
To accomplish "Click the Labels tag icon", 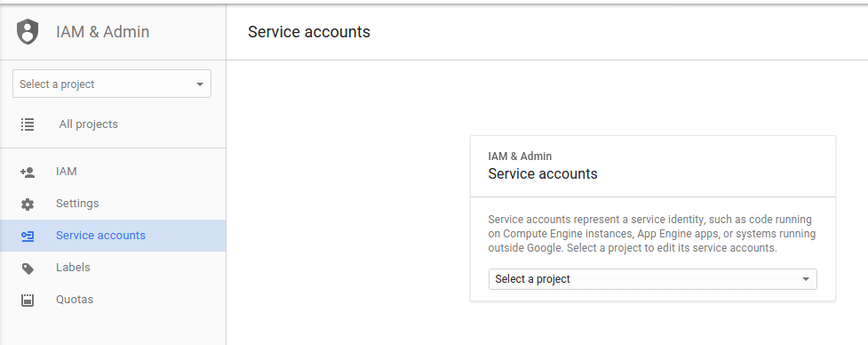I will click(x=28, y=269).
